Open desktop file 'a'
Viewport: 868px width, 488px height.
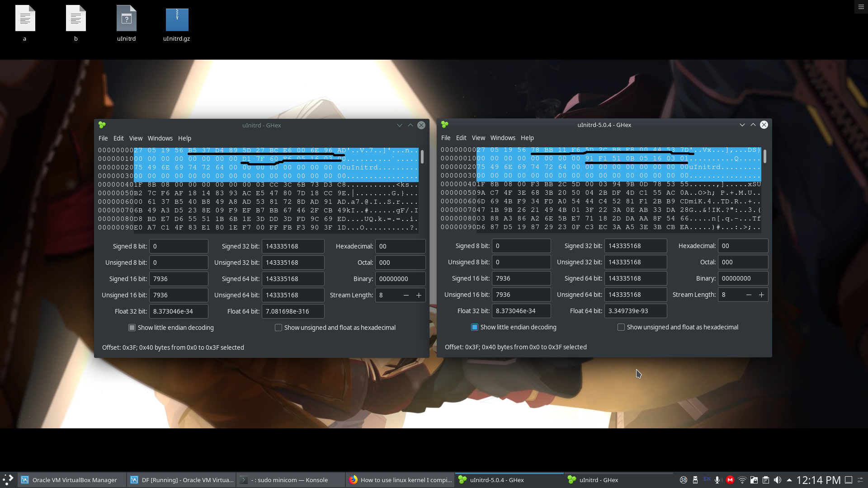pyautogui.click(x=25, y=23)
